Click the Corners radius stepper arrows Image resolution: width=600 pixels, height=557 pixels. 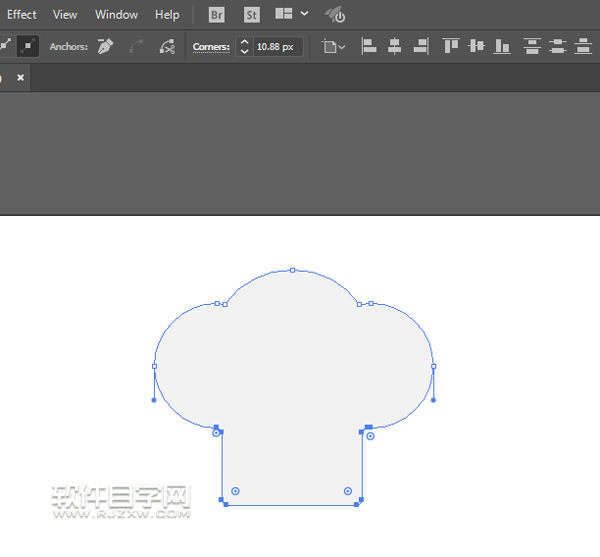[244, 47]
